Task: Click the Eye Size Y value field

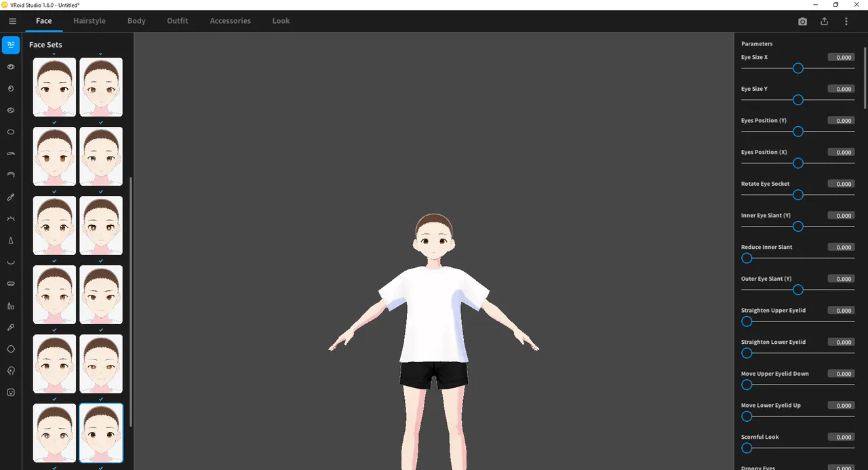Action: (x=841, y=89)
